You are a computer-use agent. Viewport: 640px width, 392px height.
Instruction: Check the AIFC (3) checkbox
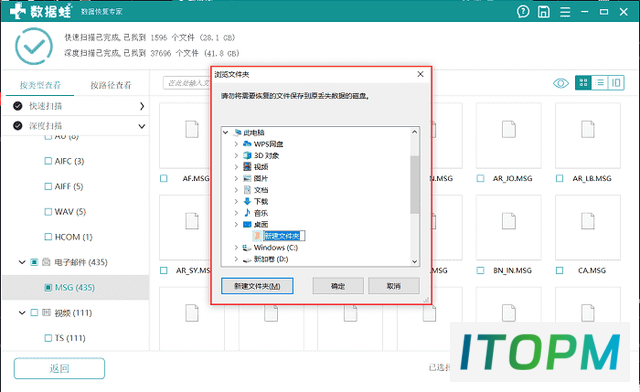pyautogui.click(x=48, y=161)
